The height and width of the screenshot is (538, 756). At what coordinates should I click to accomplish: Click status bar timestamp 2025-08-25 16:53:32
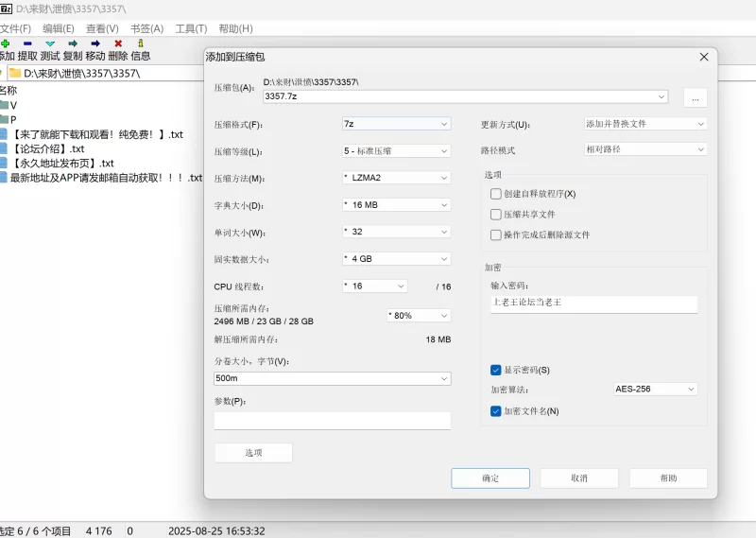pos(216,531)
